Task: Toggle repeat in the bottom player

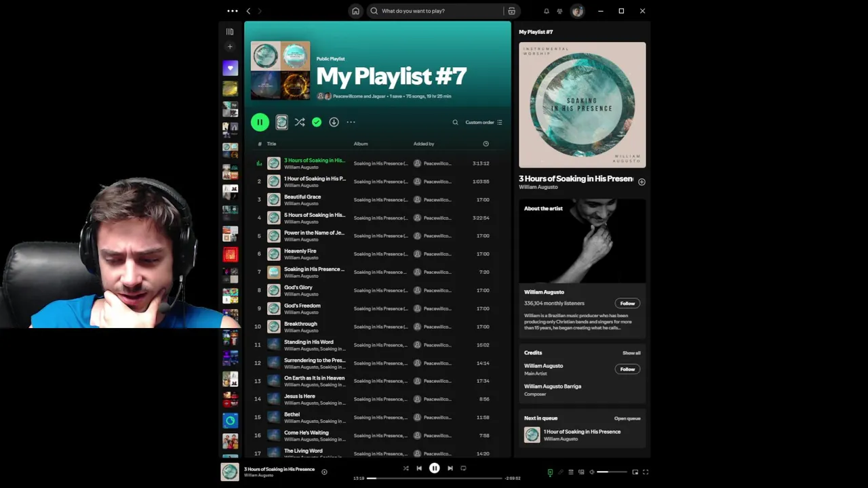Action: pos(463,468)
